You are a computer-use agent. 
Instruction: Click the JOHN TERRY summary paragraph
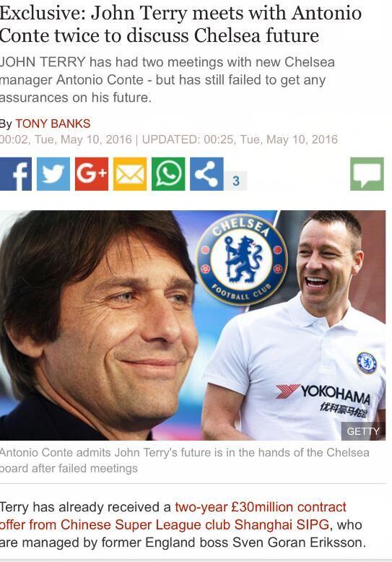(x=167, y=79)
